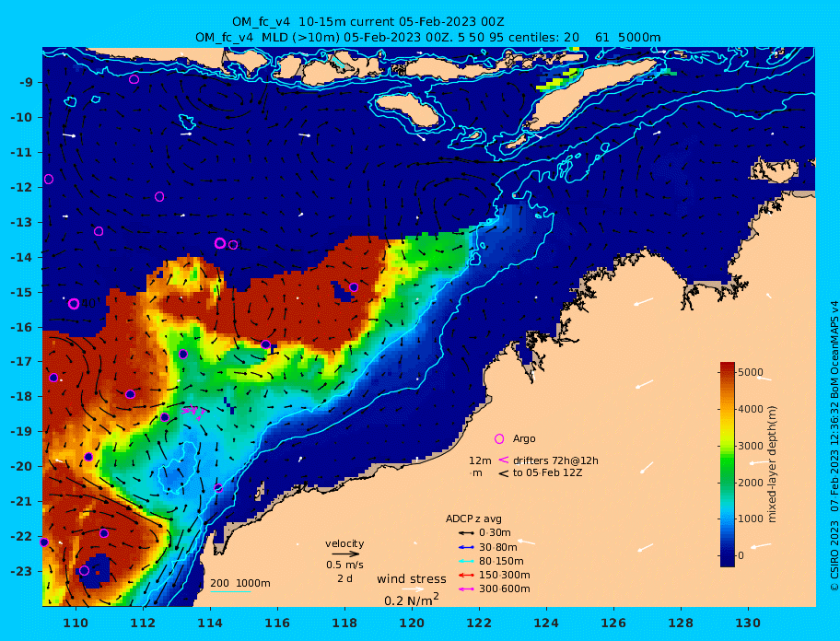Click the '1000' colorbar tick label

pos(750,519)
